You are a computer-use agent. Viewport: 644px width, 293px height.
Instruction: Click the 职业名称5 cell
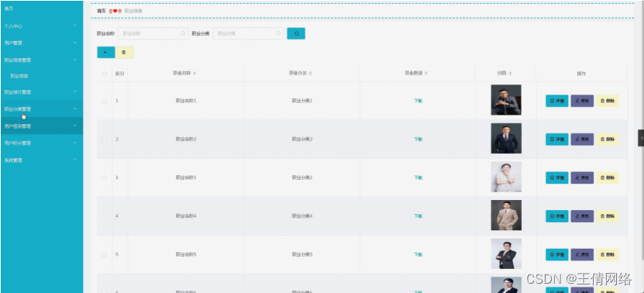[x=186, y=254]
